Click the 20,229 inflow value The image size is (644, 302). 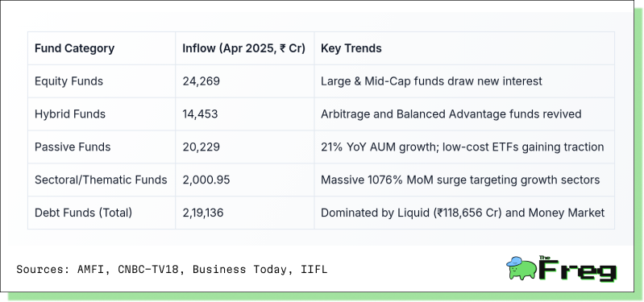pyautogui.click(x=202, y=147)
